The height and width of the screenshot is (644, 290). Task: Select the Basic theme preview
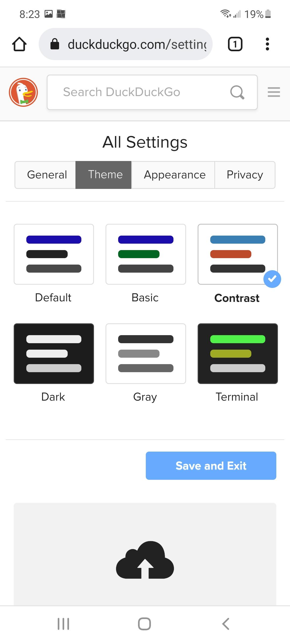[x=145, y=254]
